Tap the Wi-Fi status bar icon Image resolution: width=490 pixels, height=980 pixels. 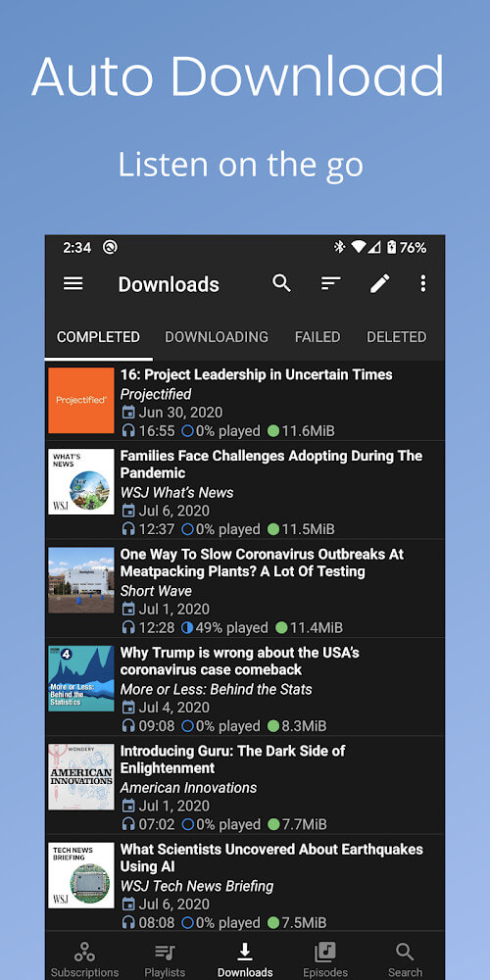(x=358, y=248)
